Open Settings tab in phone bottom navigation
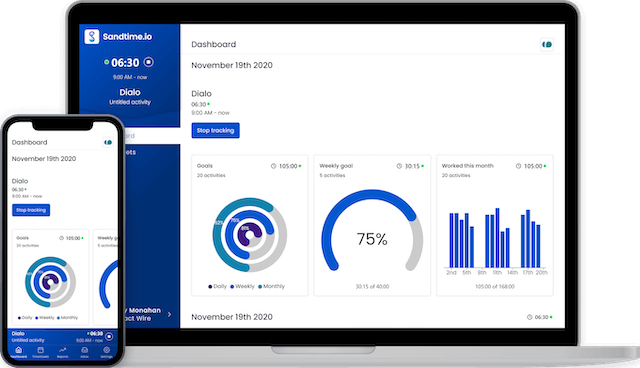This screenshot has width=640, height=368. click(107, 352)
